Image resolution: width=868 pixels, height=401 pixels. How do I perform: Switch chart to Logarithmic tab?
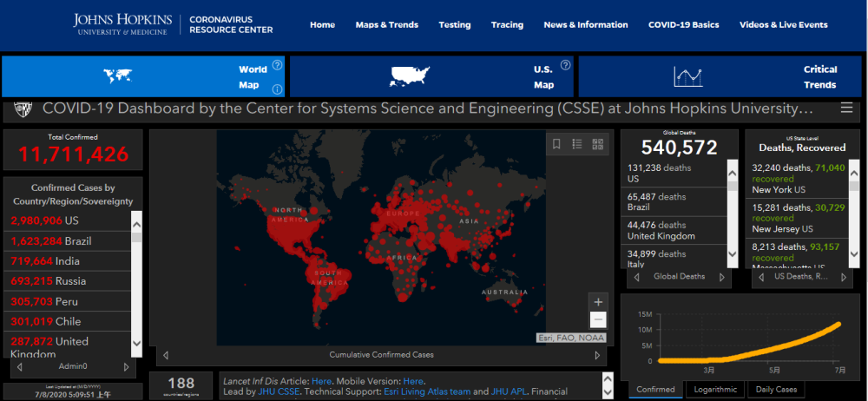(716, 390)
